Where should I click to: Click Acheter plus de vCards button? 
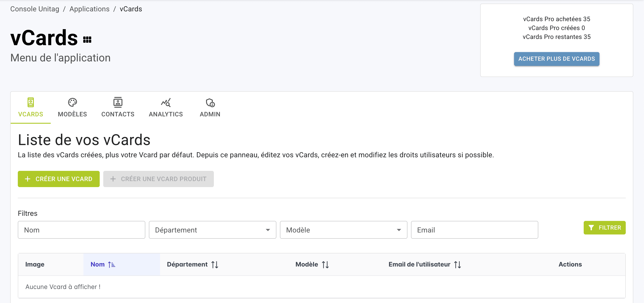click(556, 59)
